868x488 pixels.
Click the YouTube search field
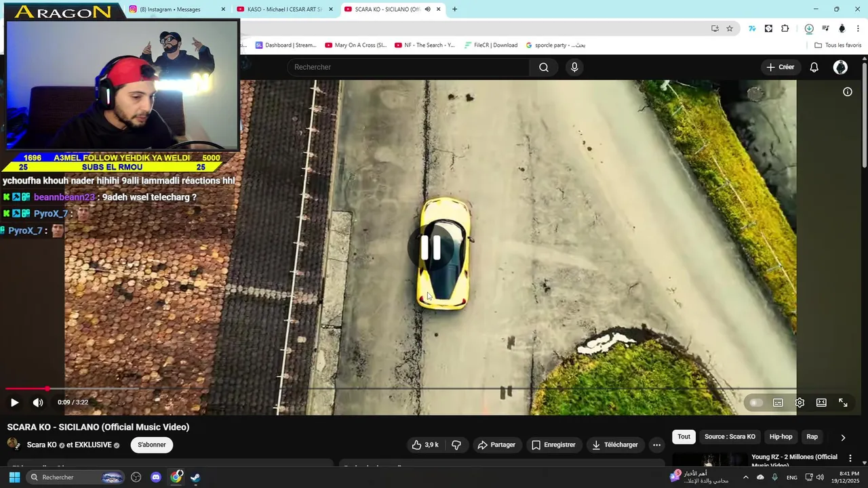tap(409, 67)
